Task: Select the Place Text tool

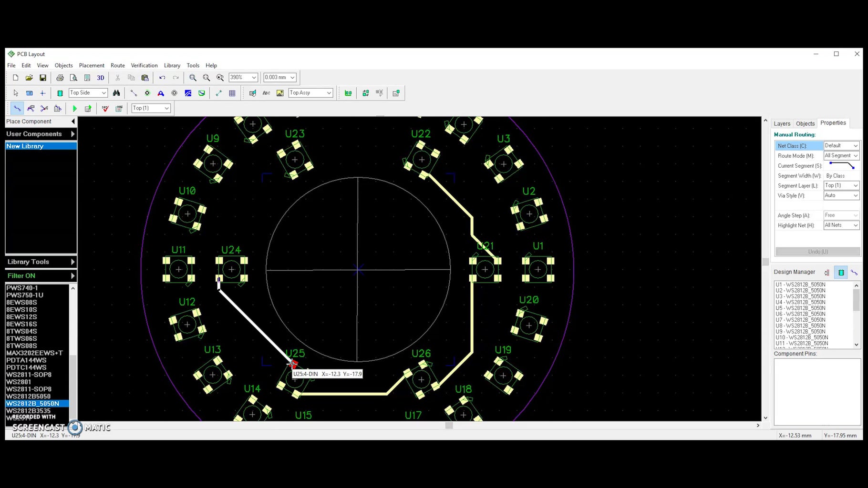Action: 266,92
